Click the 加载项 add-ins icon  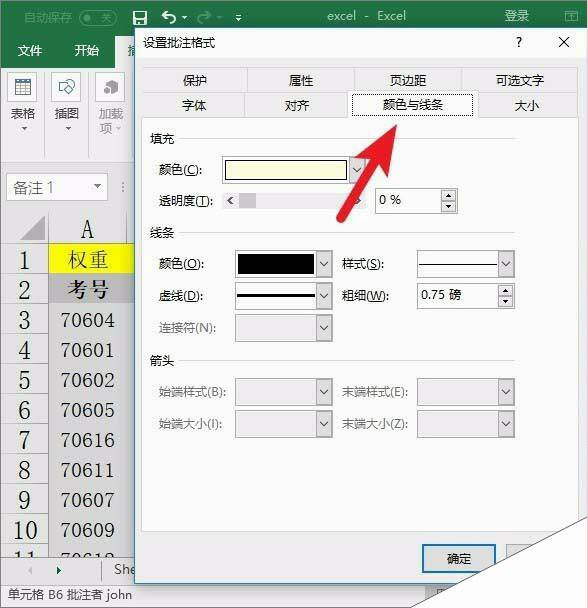(110, 87)
